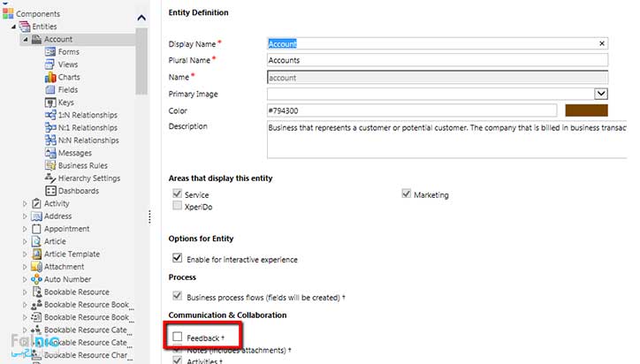Screen dimensions: 640x364
Task: Select the Appointment entity in tree
Action: [x=66, y=228]
